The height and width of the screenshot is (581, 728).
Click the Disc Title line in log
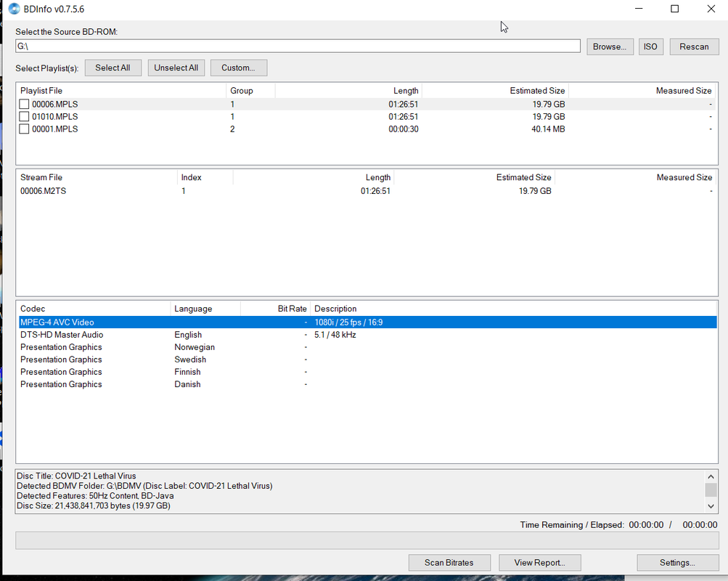click(76, 476)
